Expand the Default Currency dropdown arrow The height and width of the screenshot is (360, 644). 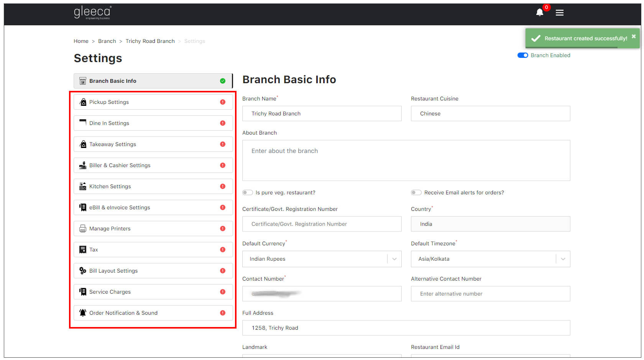394,259
